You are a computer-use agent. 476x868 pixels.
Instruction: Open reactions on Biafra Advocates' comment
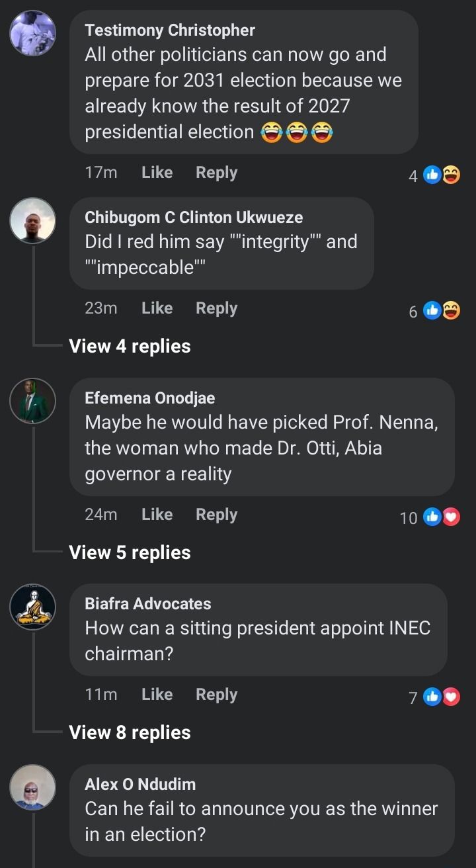coord(442,697)
